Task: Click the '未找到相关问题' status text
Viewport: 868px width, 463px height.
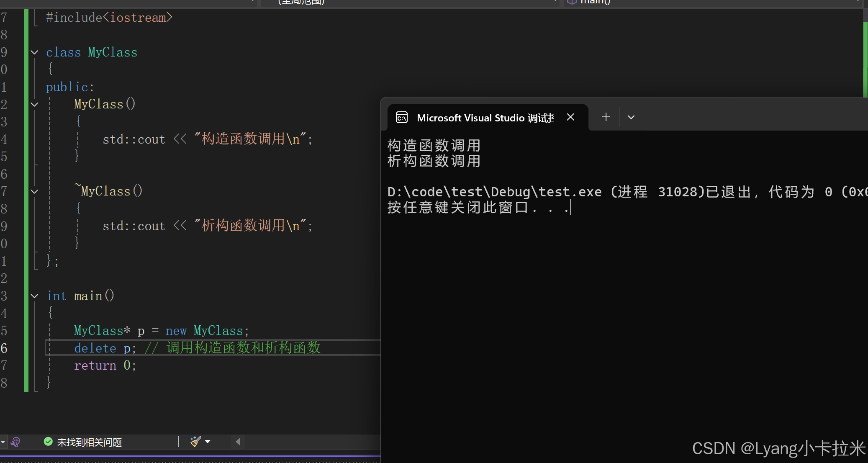Action: pos(89,442)
